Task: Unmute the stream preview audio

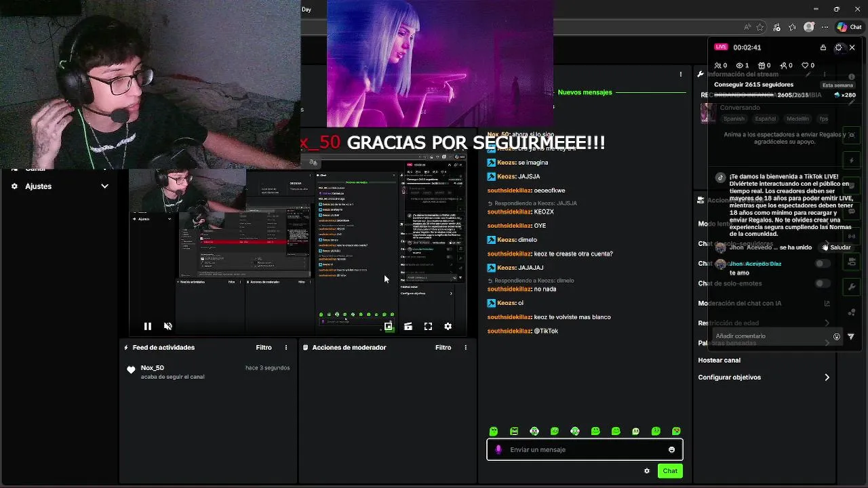Action: [x=167, y=326]
